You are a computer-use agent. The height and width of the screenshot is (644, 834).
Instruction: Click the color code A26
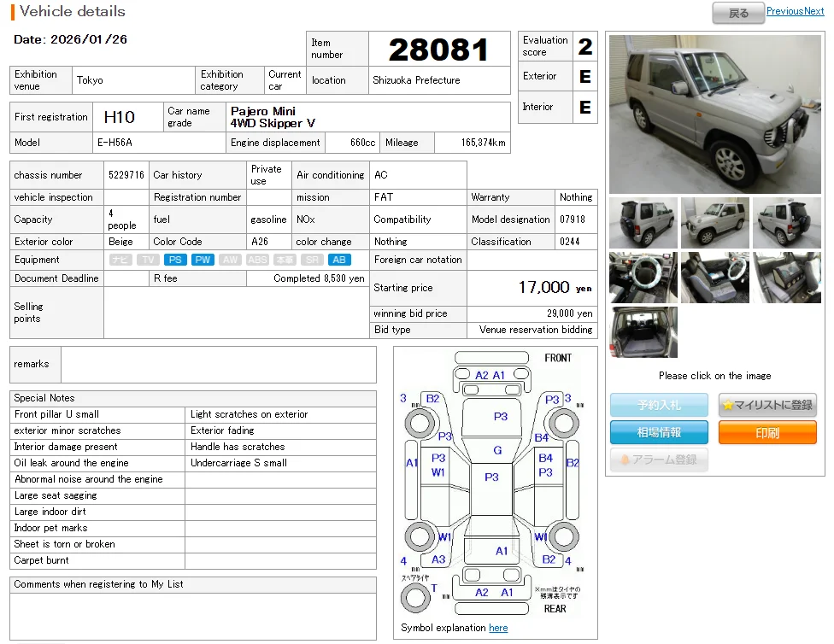pyautogui.click(x=260, y=242)
